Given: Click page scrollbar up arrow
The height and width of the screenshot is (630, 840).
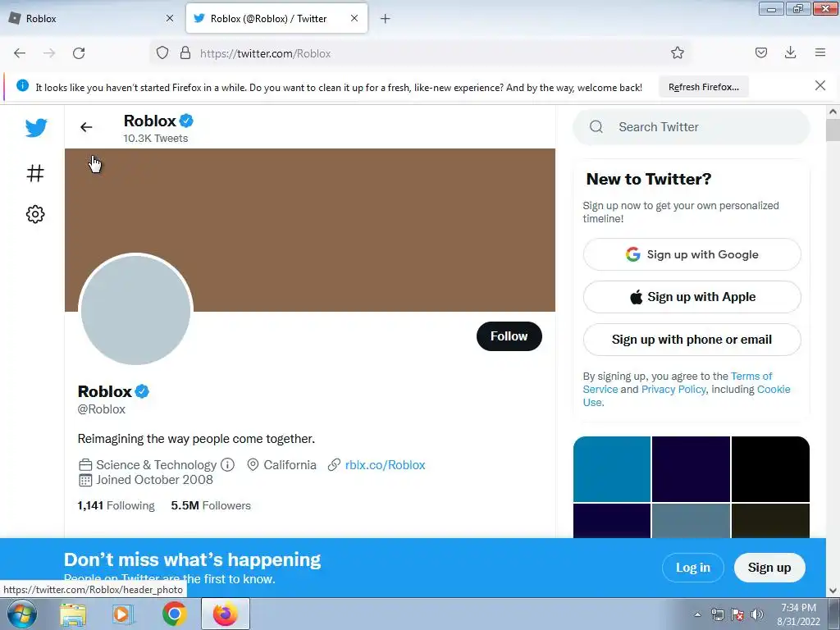Looking at the screenshot, I should pos(833,112).
